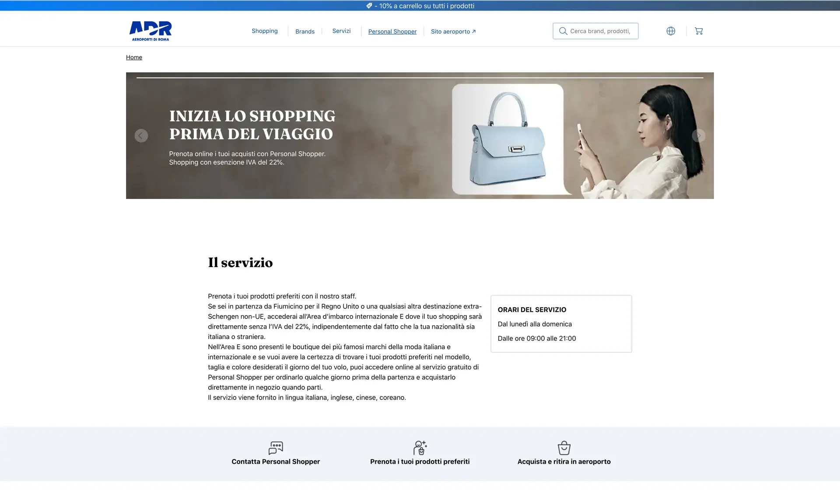
Task: Click the globe language selector icon
Action: click(671, 31)
